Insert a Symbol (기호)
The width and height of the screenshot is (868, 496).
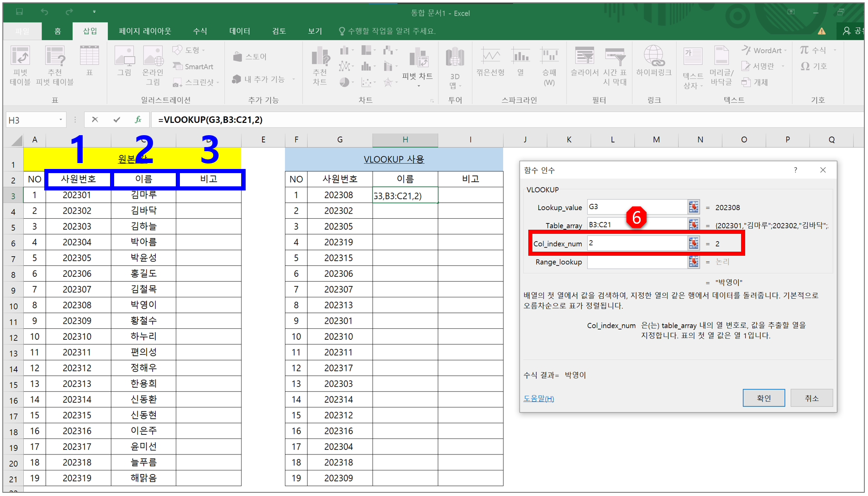click(x=814, y=66)
